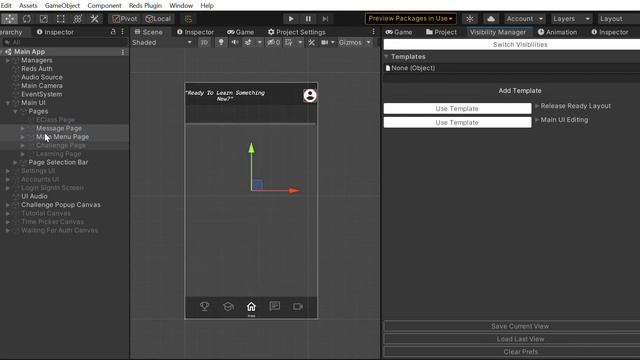This screenshot has width=640, height=360.
Task: Toggle scene effects icon
Action: [x=248, y=42]
